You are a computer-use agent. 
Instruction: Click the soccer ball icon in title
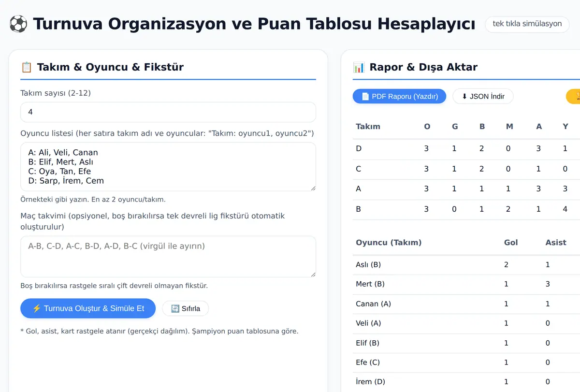click(18, 24)
